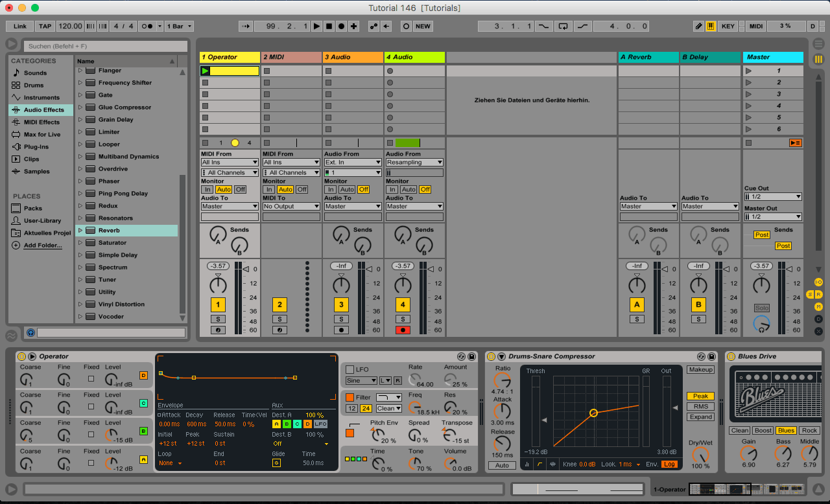The image size is (830, 504).
Task: Solo track 2 MIDI
Action: 279,319
